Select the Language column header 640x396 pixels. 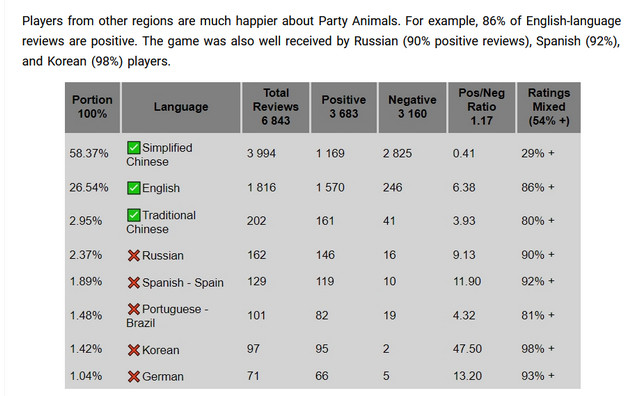181,107
